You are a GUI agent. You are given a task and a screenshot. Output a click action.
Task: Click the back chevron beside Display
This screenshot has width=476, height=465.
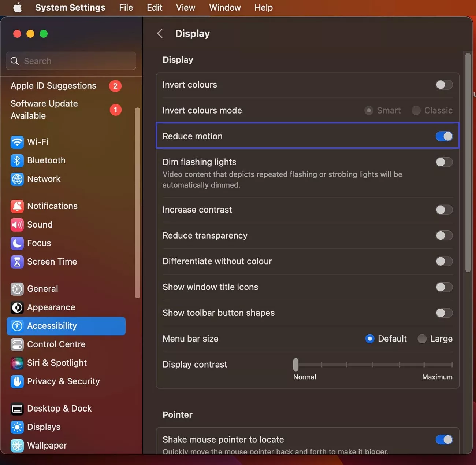click(x=160, y=33)
